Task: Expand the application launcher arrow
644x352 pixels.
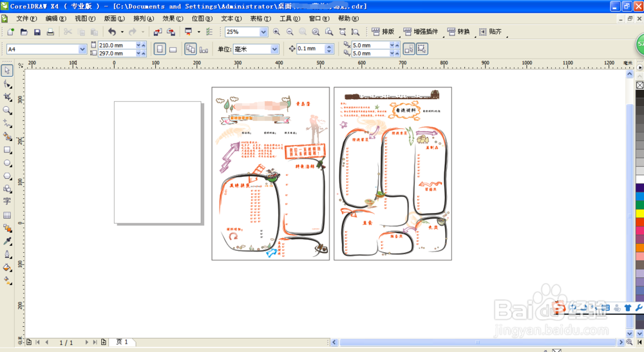Action: 199,32
